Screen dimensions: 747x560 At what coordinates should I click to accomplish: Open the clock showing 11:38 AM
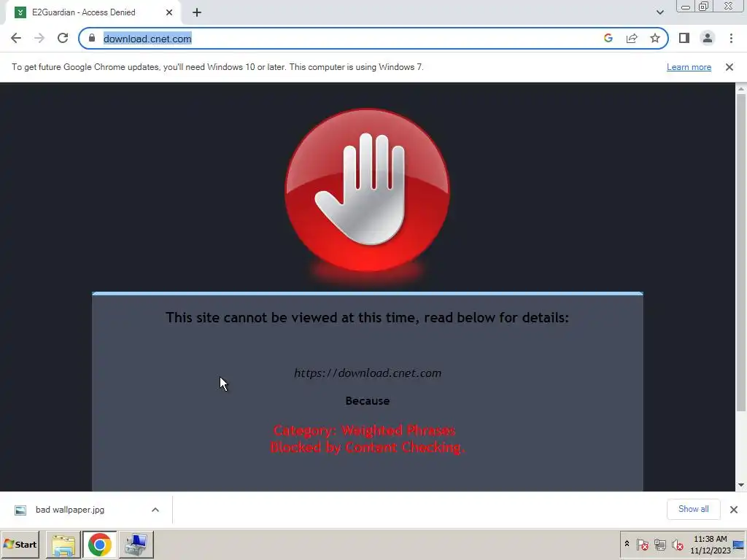point(710,544)
